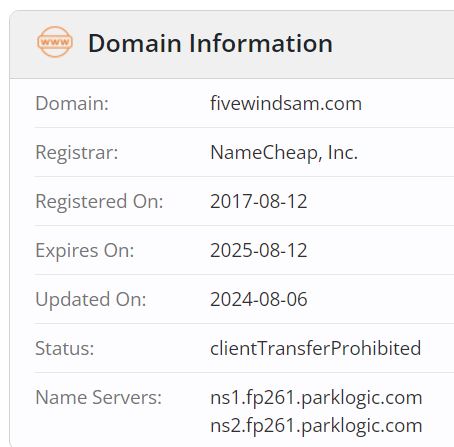Viewport: 454px width, 447px height.
Task: Click the word Domain in the title
Action: point(135,43)
